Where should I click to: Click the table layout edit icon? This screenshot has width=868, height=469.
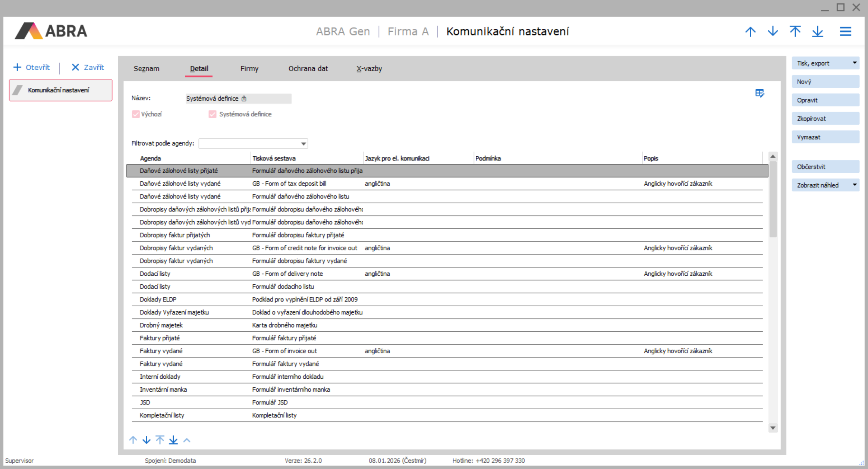pyautogui.click(x=759, y=93)
